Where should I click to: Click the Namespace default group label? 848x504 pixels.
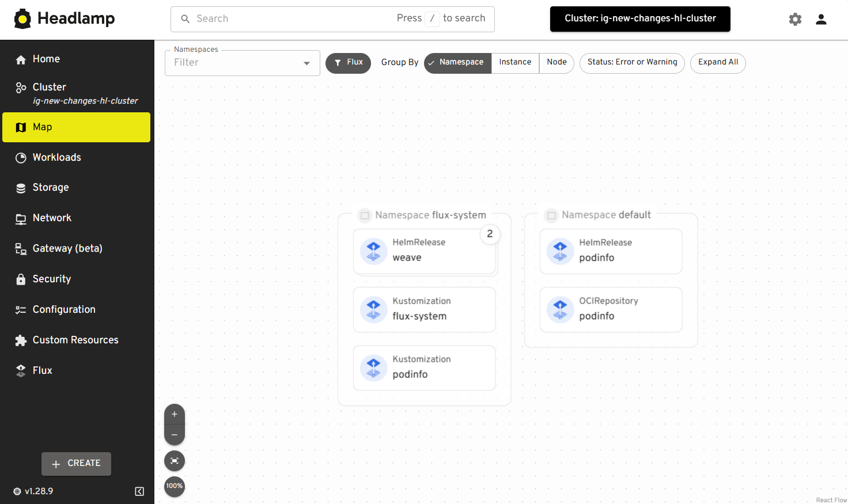tap(606, 215)
